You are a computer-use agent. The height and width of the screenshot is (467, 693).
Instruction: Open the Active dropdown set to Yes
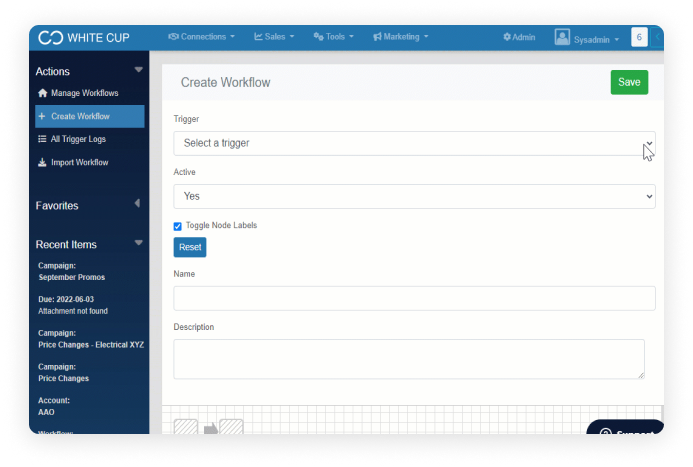coord(414,197)
